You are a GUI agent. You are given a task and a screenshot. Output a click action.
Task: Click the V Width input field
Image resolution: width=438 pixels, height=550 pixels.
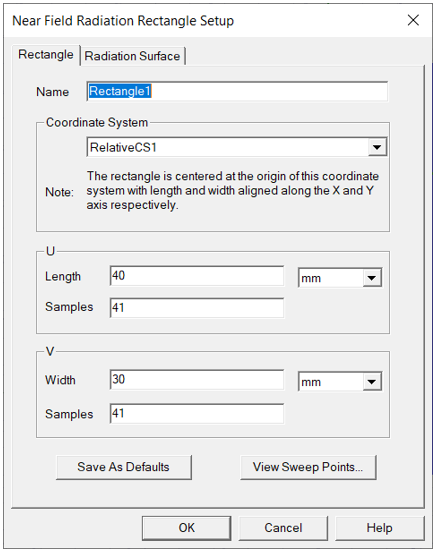click(197, 380)
